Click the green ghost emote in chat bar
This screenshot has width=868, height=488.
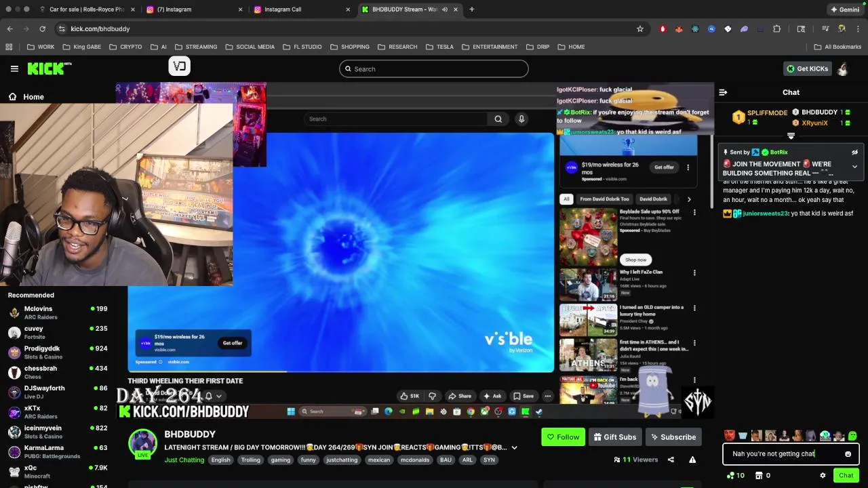pyautogui.click(x=852, y=436)
